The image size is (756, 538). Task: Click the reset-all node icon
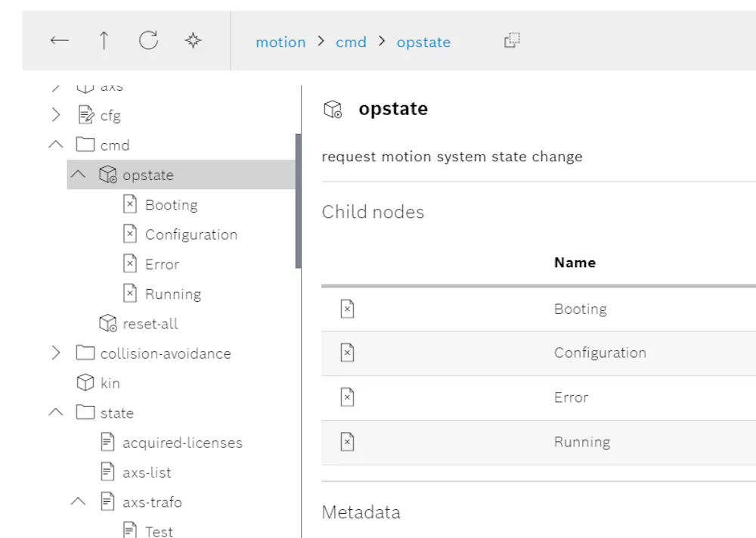click(106, 323)
